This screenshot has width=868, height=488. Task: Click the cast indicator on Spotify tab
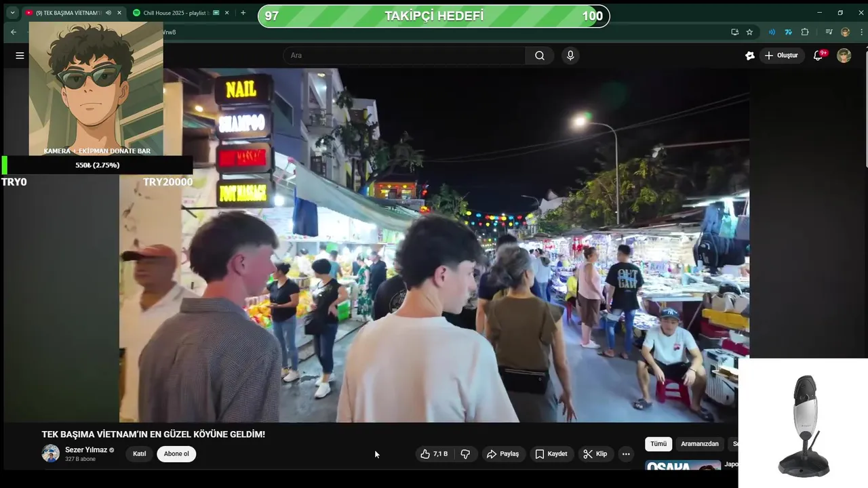(216, 13)
